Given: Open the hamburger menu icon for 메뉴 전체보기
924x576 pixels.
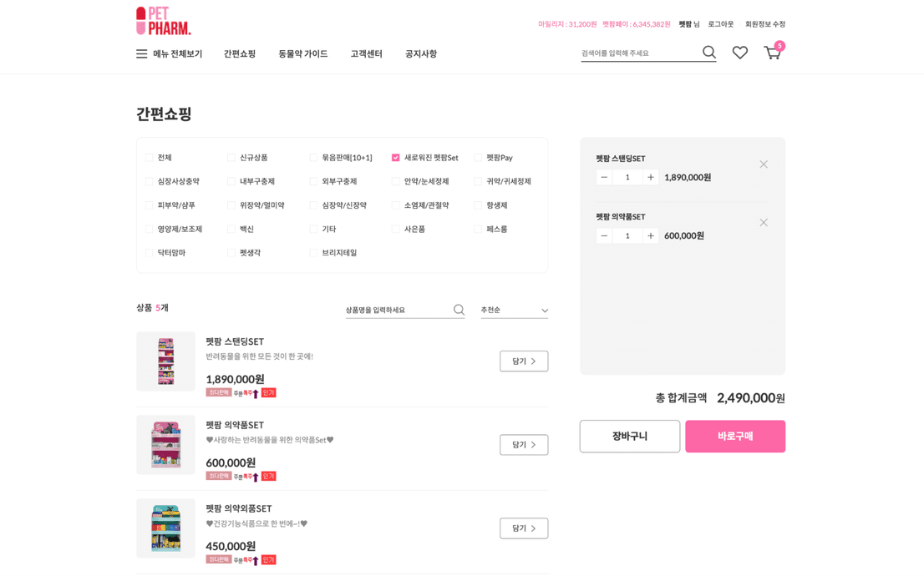Looking at the screenshot, I should (141, 53).
